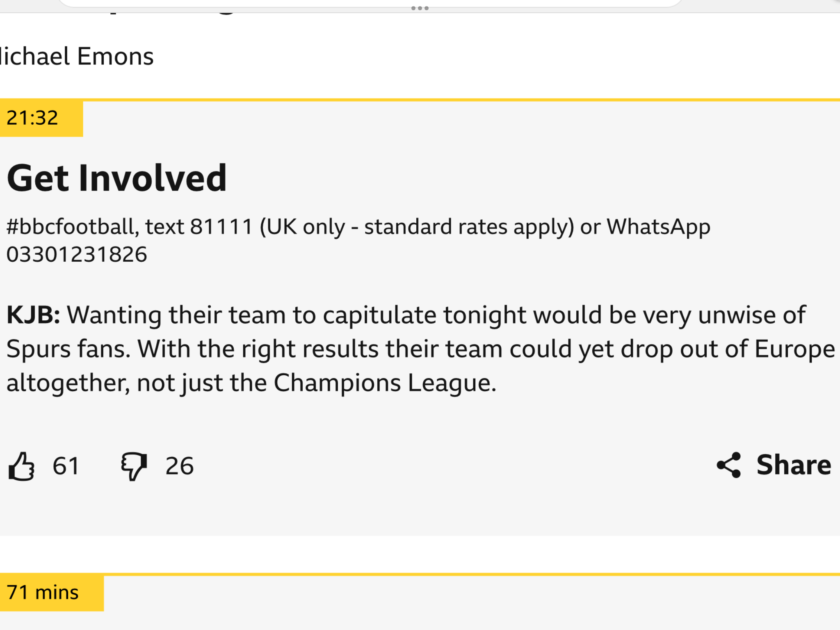The height and width of the screenshot is (630, 840).
Task: Click the 61 likes count
Action: 66,466
